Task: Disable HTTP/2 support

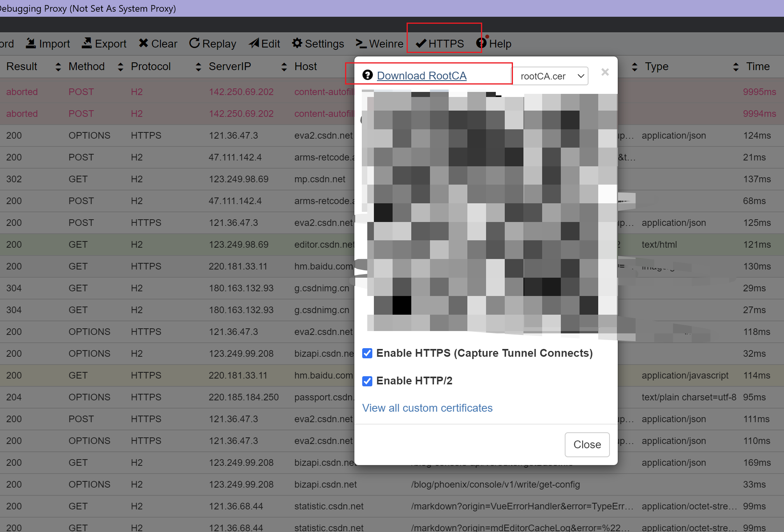Action: click(x=367, y=381)
